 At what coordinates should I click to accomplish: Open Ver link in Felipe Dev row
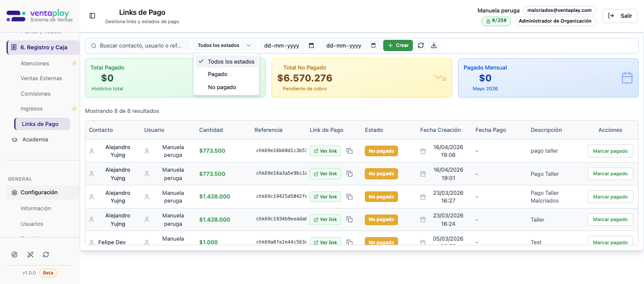coord(326,242)
